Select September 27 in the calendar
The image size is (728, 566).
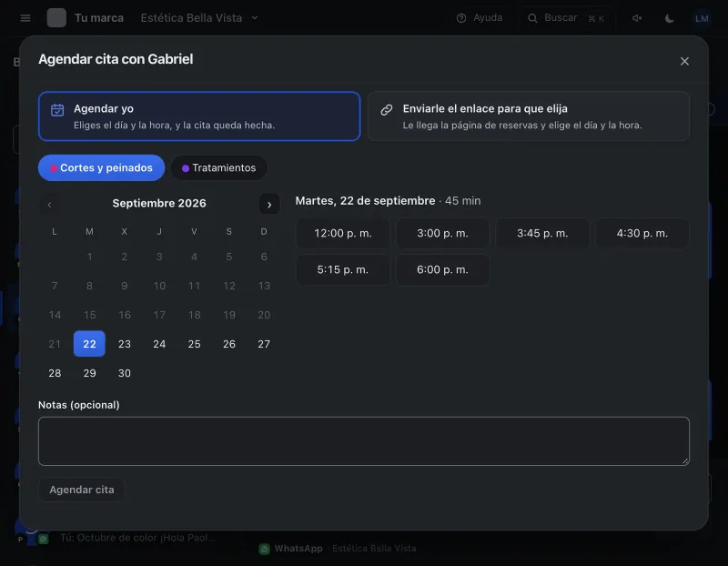[264, 344]
